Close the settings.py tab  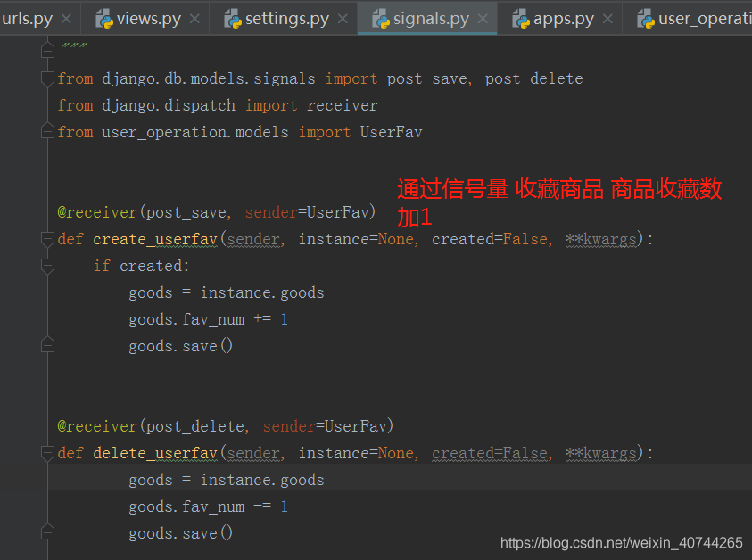click(x=343, y=19)
